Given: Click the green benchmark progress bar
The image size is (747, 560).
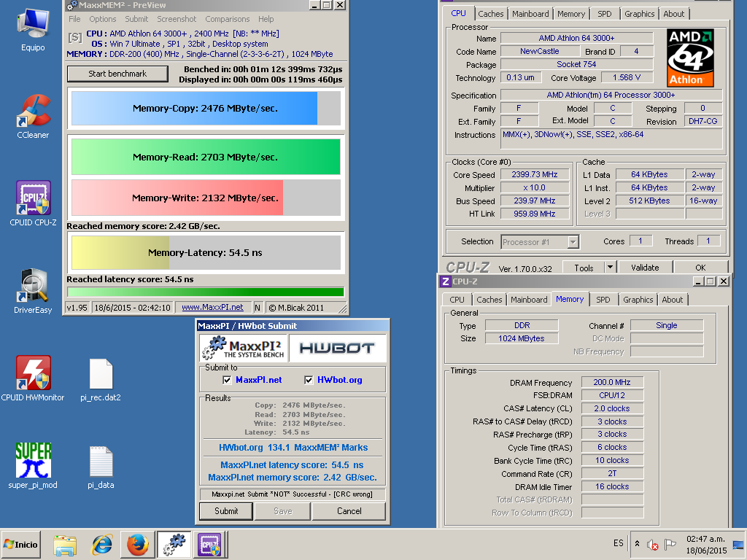Looking at the screenshot, I should [x=206, y=292].
